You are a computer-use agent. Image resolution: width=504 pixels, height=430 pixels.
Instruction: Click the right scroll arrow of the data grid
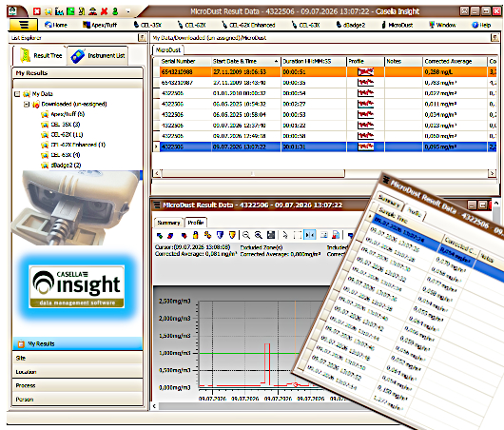492,174
